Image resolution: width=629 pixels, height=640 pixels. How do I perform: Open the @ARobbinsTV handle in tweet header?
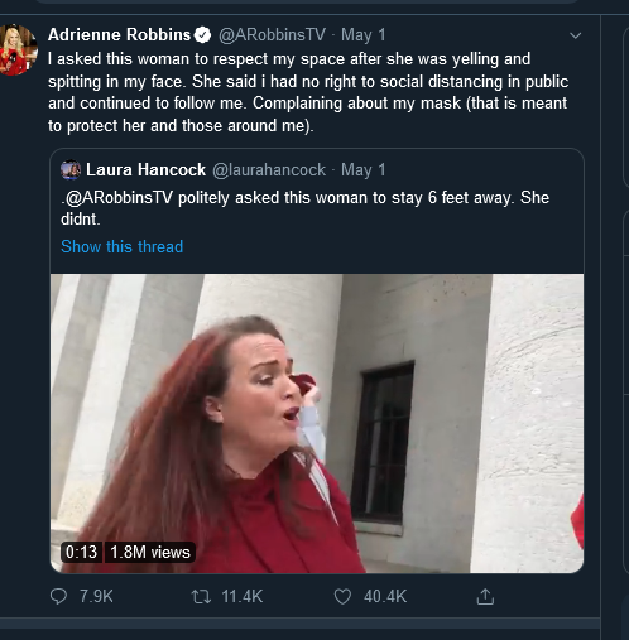tap(271, 35)
